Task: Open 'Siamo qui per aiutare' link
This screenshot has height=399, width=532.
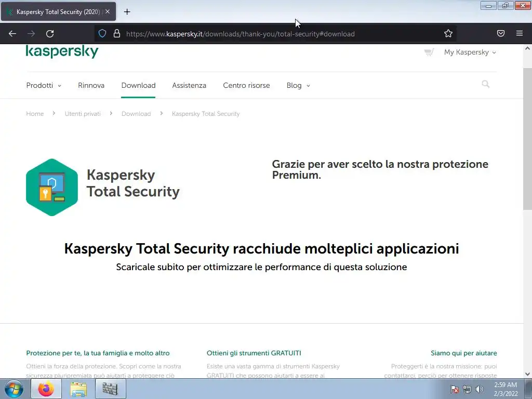Action: click(x=464, y=353)
